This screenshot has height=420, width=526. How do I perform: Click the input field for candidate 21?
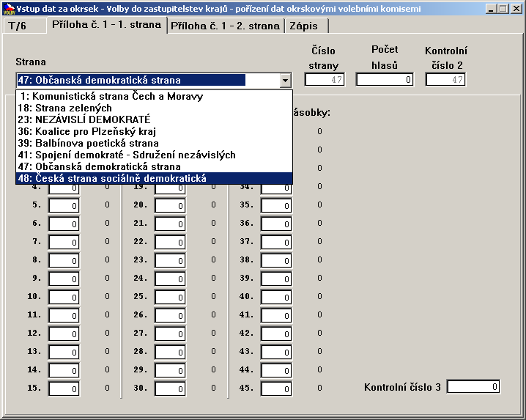click(x=170, y=224)
